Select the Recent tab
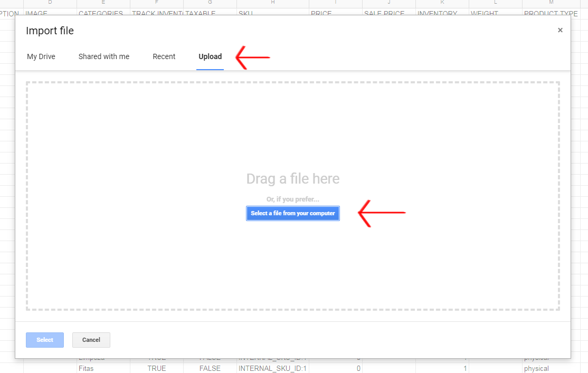This screenshot has height=373, width=588. pyautogui.click(x=164, y=56)
